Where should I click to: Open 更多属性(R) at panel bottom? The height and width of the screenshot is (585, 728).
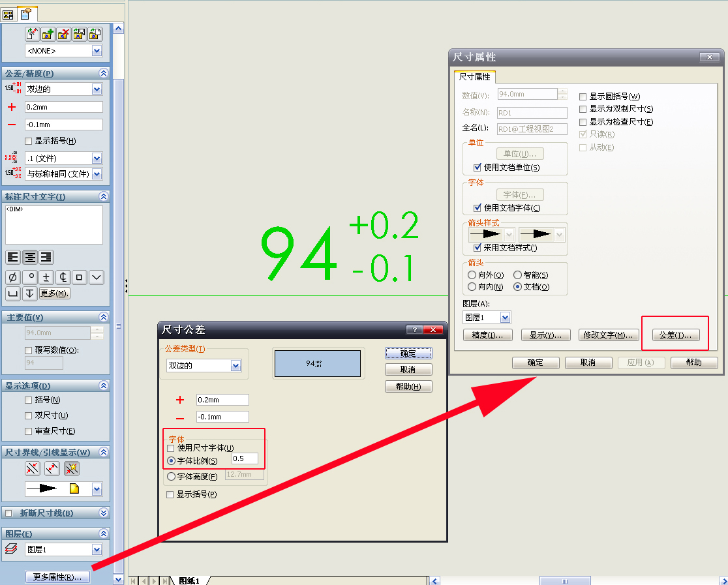59,577
